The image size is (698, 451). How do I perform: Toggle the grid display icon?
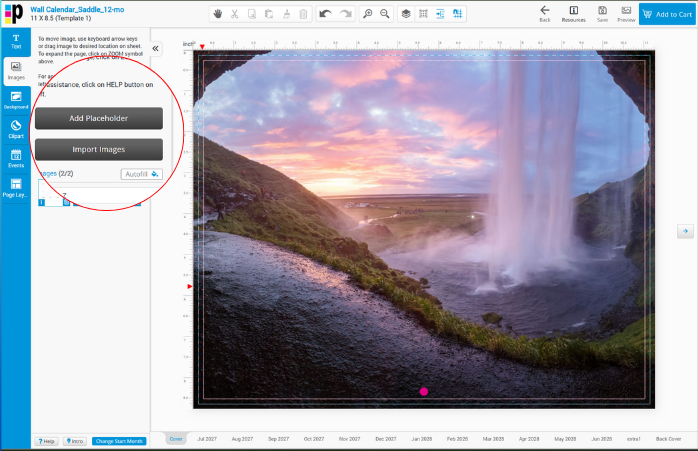pos(423,14)
